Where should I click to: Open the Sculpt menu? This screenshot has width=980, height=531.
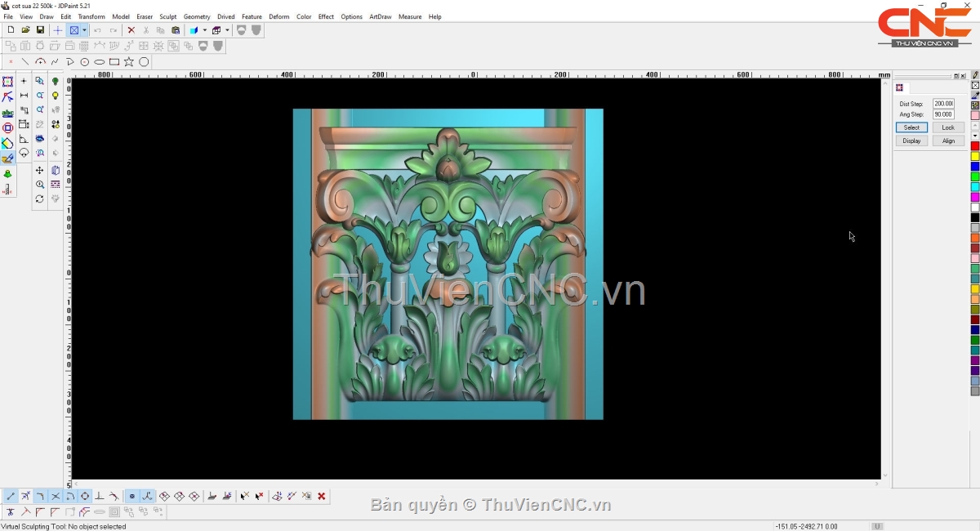(168, 16)
